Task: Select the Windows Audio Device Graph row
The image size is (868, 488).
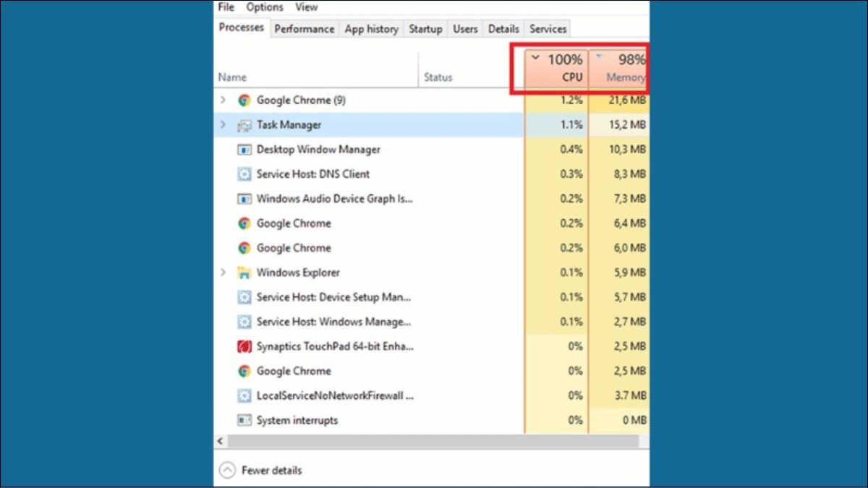Action: click(432, 199)
